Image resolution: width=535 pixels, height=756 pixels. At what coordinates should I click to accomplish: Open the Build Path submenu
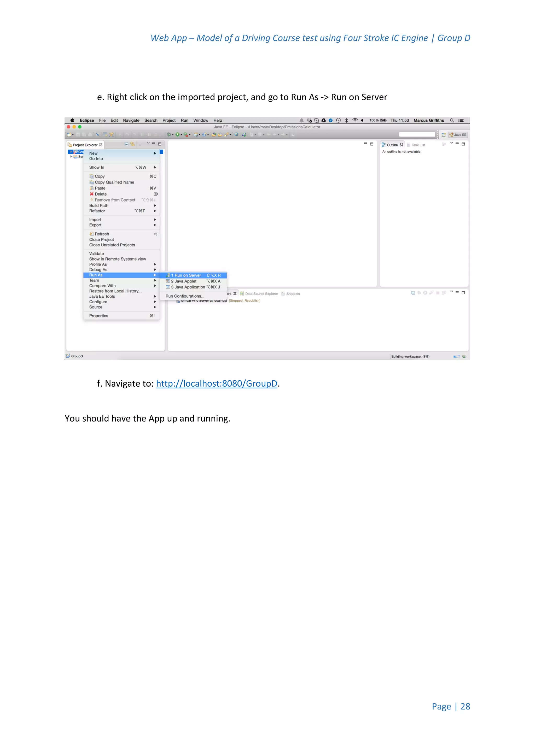pos(121,205)
